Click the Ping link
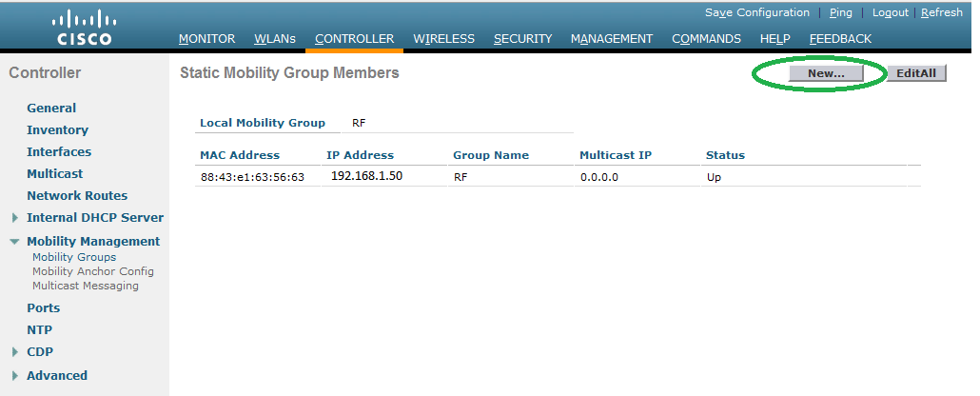The image size is (980, 396). (x=841, y=12)
